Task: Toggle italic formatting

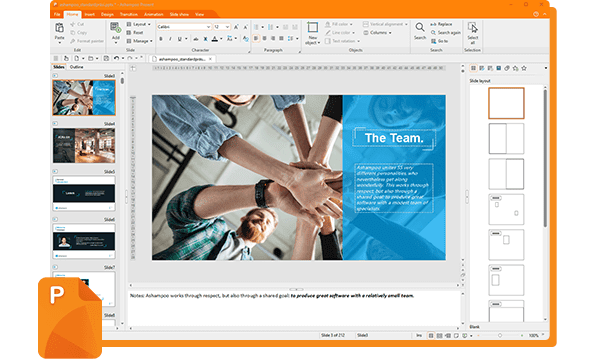Action: 170,39
